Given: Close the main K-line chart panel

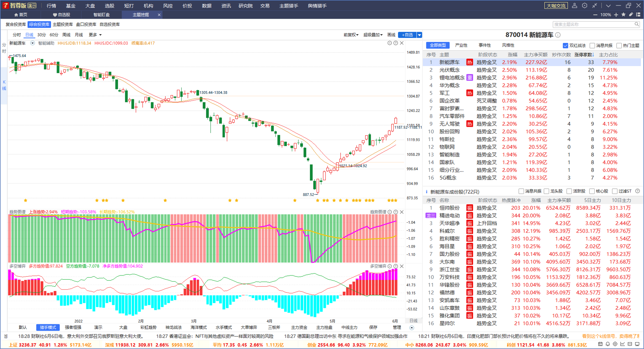Looking at the screenshot, I should coord(402,43).
